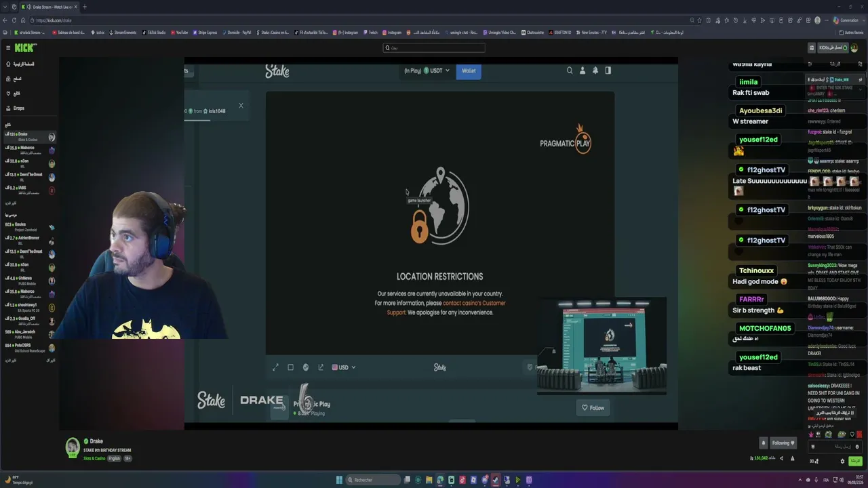Click the taskbar Rechercher search box
This screenshot has width=868, height=488.
[x=374, y=480]
